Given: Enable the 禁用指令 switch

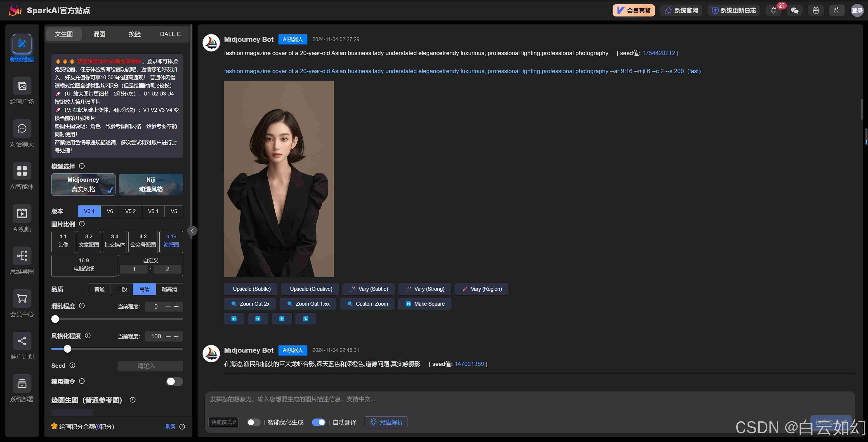Looking at the screenshot, I should (x=174, y=382).
